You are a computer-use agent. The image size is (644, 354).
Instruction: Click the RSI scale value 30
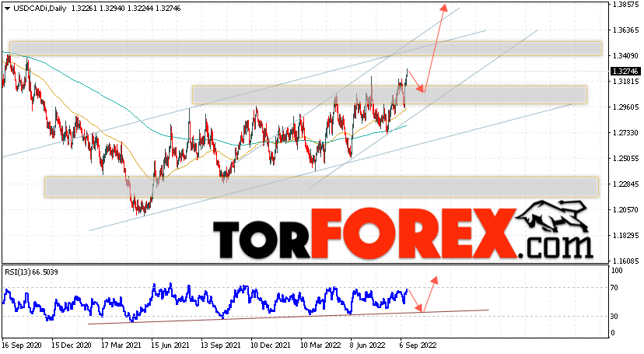[x=614, y=316]
